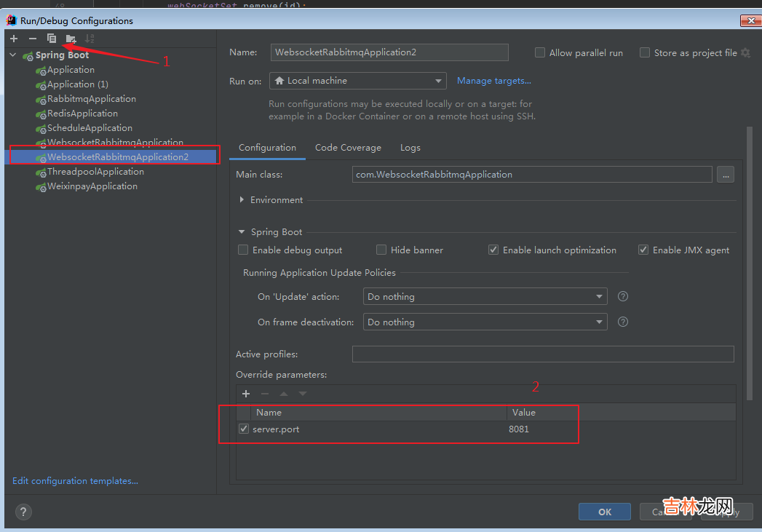Open the On frame deactivation dropdown

pyautogui.click(x=485, y=322)
